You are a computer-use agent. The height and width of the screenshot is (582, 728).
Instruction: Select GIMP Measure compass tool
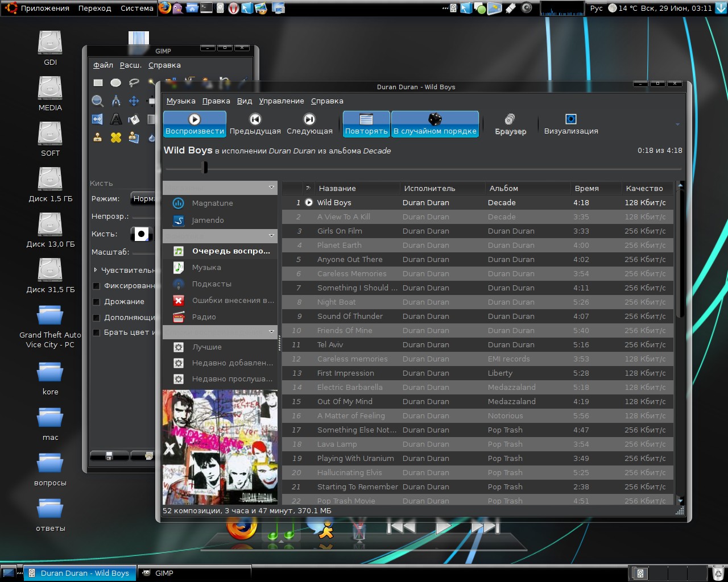point(115,101)
